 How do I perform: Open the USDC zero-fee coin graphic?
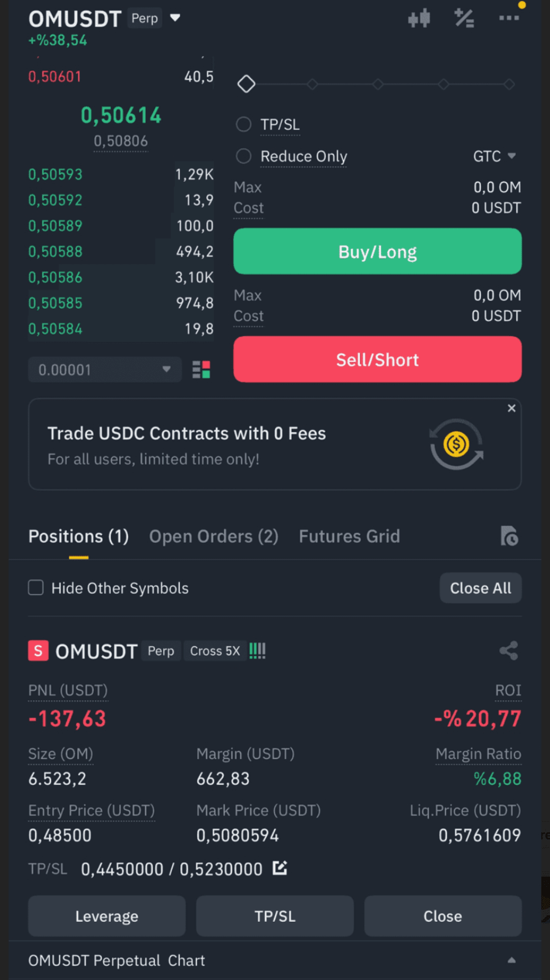coord(456,444)
